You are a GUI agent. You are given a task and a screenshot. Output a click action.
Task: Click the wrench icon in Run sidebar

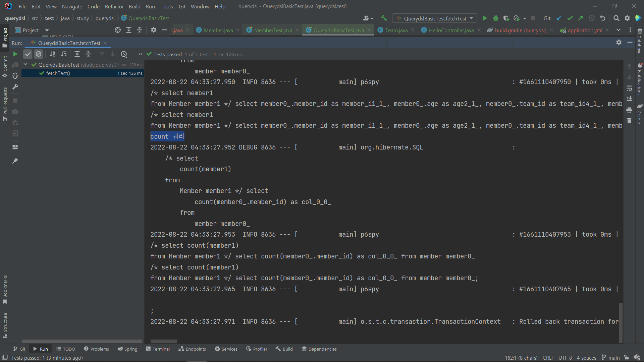(x=15, y=87)
